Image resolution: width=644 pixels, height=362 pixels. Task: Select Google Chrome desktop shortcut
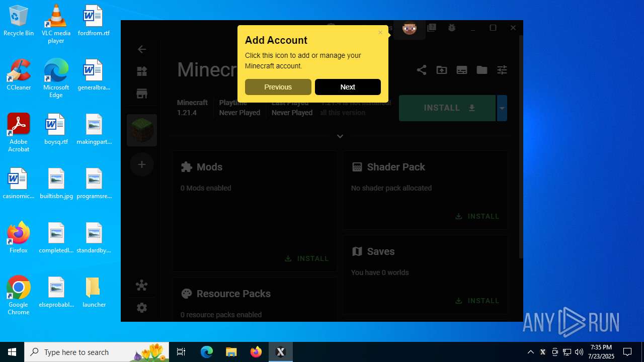tap(19, 296)
